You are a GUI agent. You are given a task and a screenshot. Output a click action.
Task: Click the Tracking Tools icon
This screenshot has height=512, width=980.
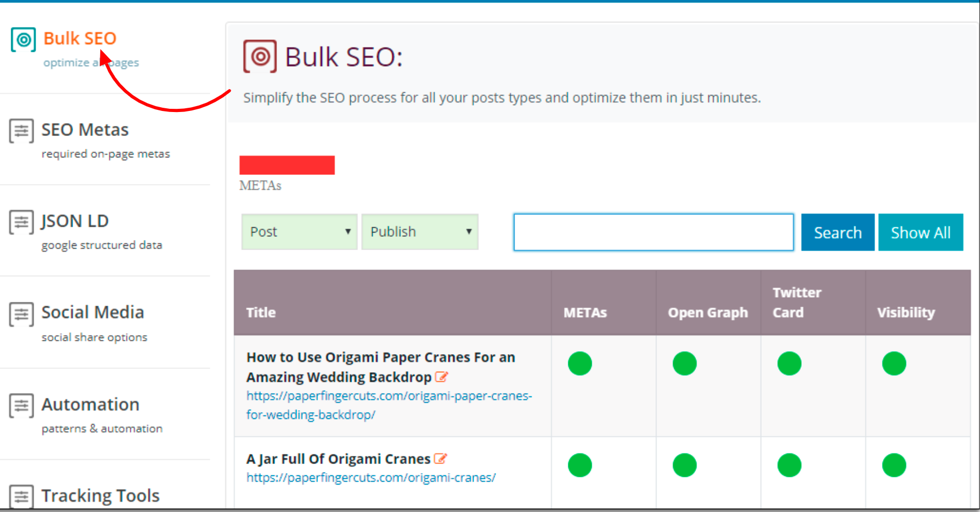point(21,496)
